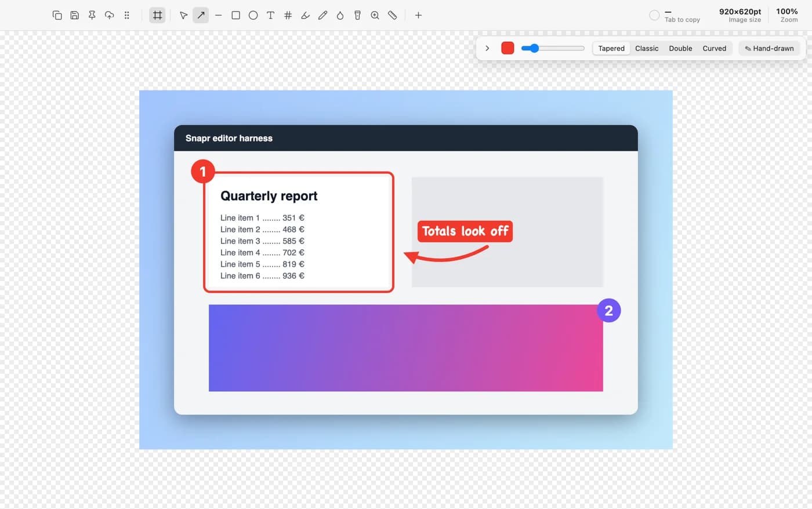Select the Text tool
The height and width of the screenshot is (509, 812).
[270, 15]
